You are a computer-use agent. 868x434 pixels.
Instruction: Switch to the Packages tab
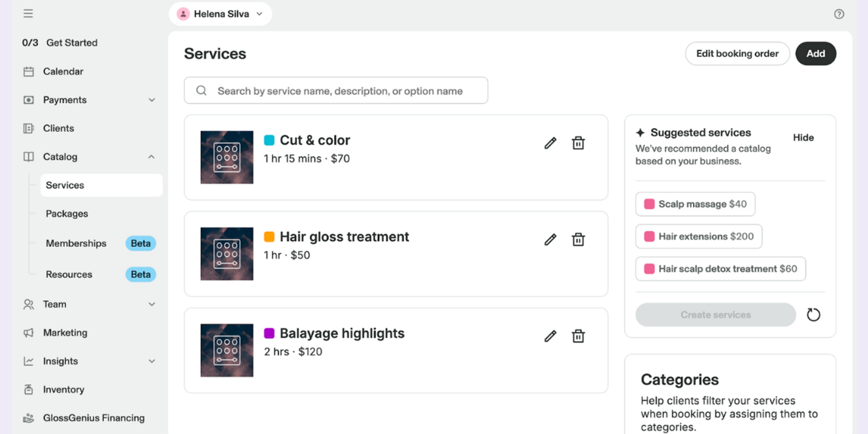[67, 214]
